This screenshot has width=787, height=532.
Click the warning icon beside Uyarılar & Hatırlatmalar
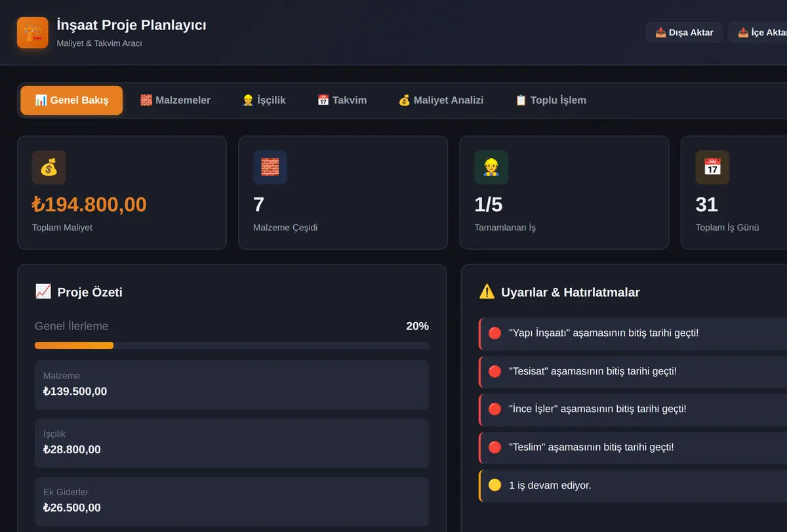pos(487,292)
